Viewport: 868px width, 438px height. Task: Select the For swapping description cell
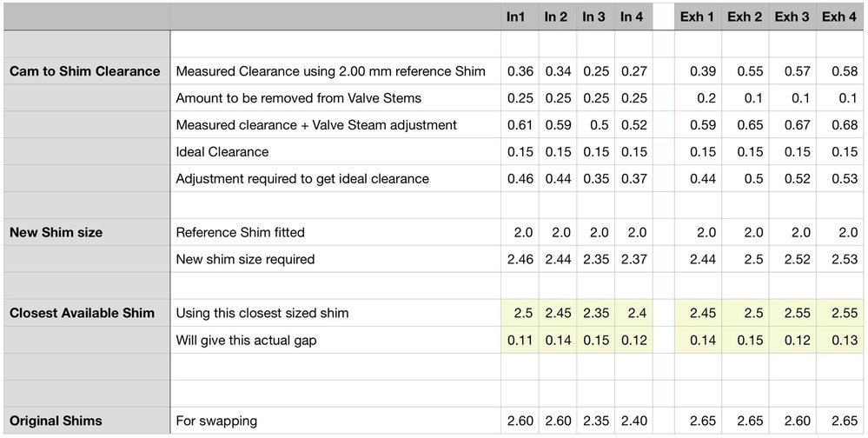(x=216, y=421)
